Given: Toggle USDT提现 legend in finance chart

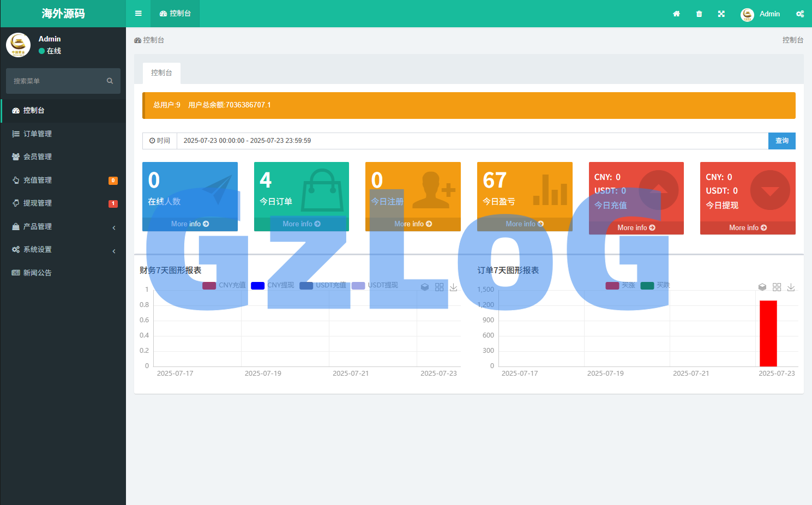Looking at the screenshot, I should tap(375, 285).
